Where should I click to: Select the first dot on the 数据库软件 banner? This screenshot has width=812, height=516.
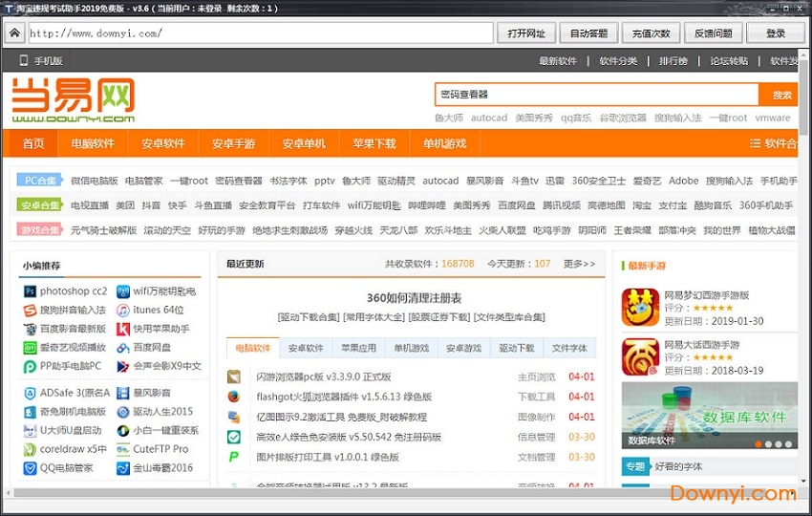point(758,444)
